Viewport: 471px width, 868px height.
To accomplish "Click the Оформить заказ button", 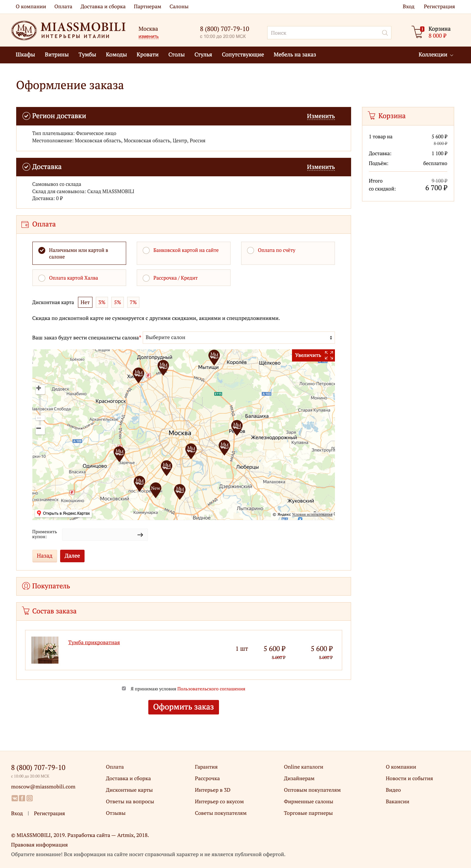I will pyautogui.click(x=183, y=707).
